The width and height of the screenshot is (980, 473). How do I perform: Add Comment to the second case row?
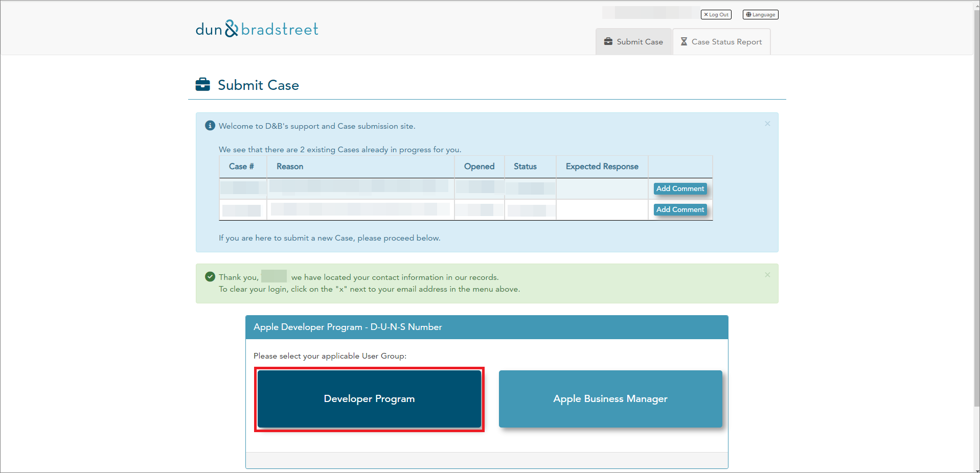point(680,209)
